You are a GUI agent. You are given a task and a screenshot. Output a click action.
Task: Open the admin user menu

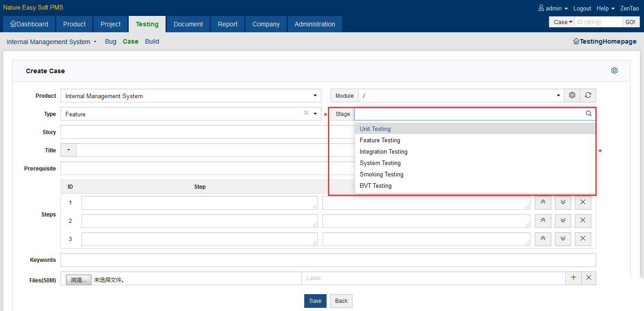point(553,9)
